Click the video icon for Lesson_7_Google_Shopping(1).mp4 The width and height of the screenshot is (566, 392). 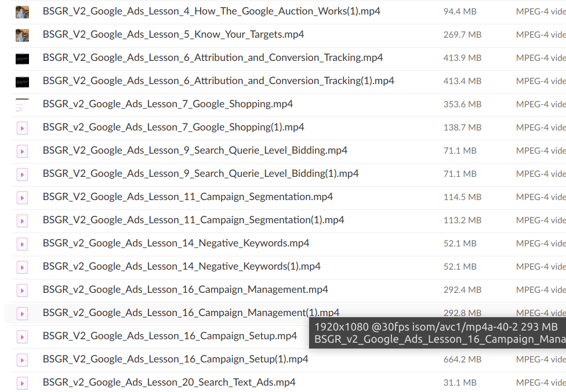(x=22, y=128)
